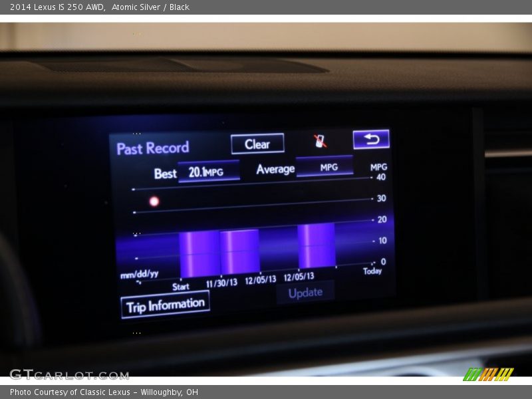532x399 pixels.
Task: Open Trip Information
Action: click(x=166, y=305)
